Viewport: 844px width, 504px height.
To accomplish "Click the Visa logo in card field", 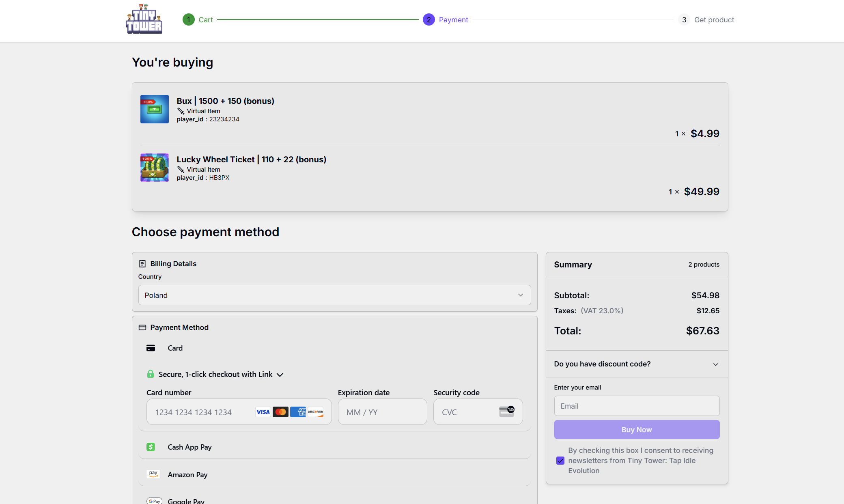I will (263, 412).
